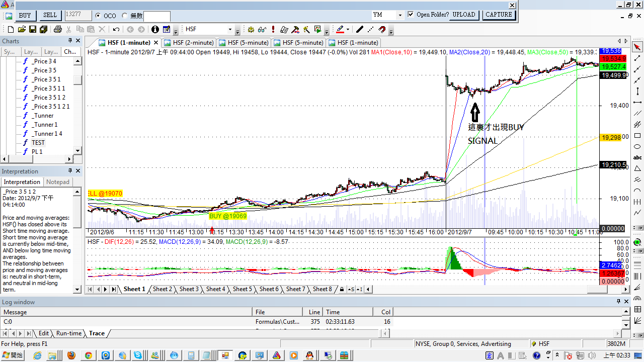Open the binoculars search/explore icon

pos(262,30)
